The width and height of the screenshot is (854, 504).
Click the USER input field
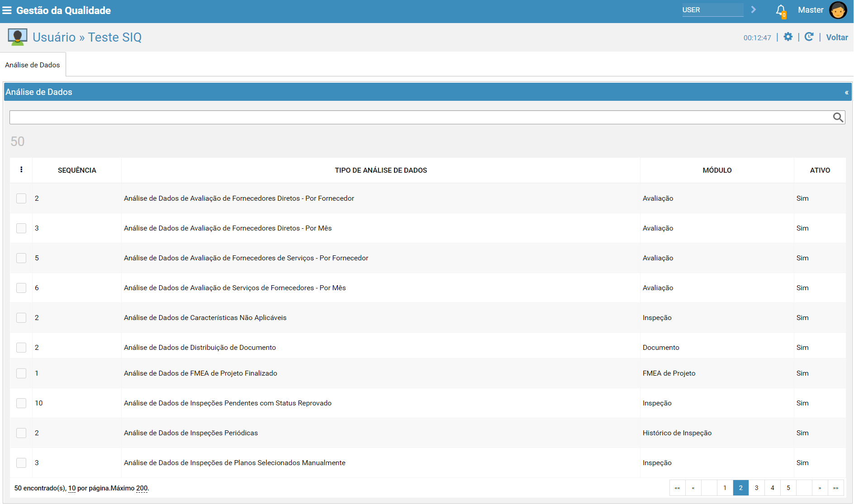point(712,9)
